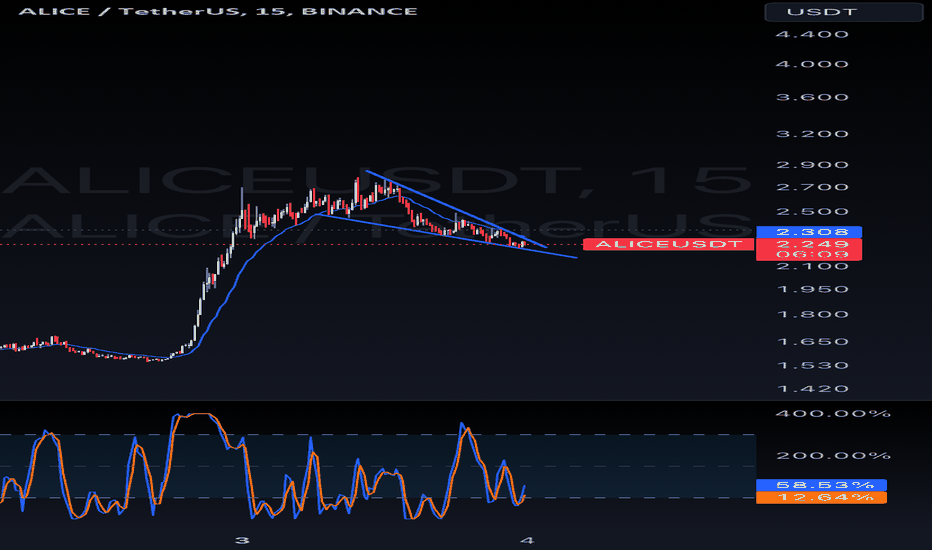Click the ALICE / TetherUS chart title

218,11
